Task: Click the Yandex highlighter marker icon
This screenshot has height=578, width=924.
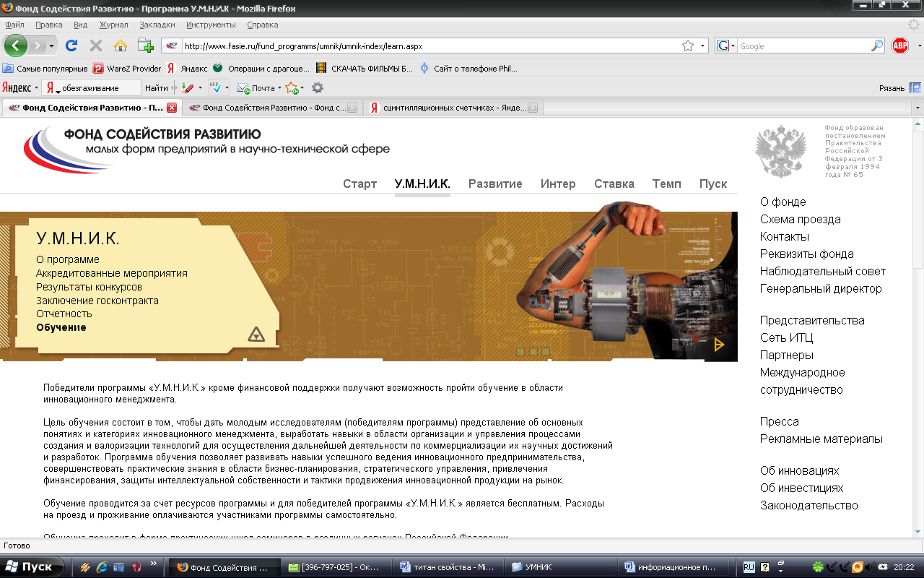Action: coord(188,87)
